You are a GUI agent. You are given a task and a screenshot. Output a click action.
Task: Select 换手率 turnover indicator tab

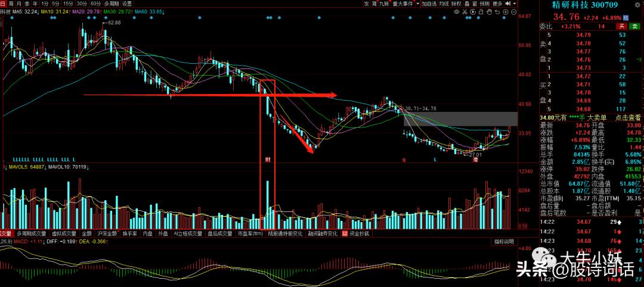[x=130, y=233]
